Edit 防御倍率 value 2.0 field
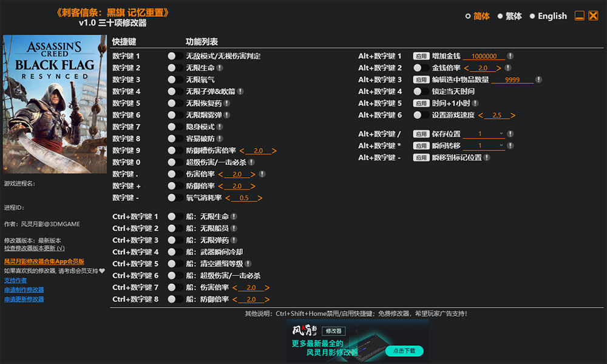Viewport: 607px width, 364px height. (x=237, y=186)
